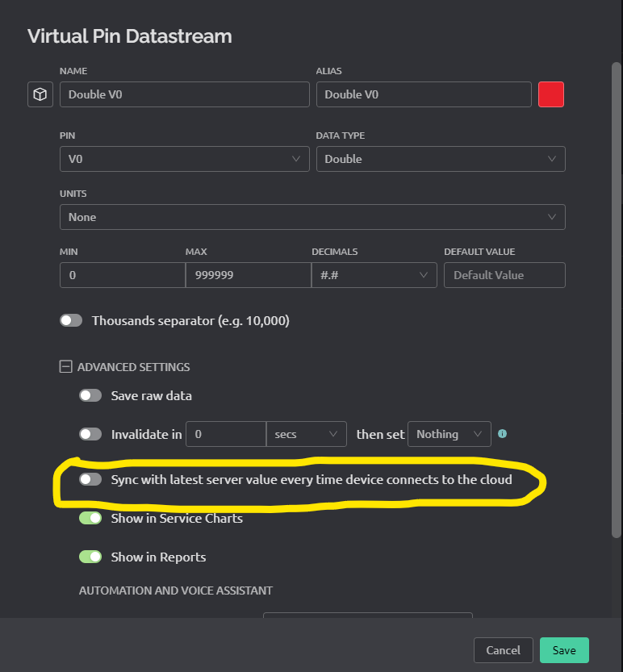Image resolution: width=623 pixels, height=672 pixels.
Task: Click the Save button
Action: (x=564, y=650)
